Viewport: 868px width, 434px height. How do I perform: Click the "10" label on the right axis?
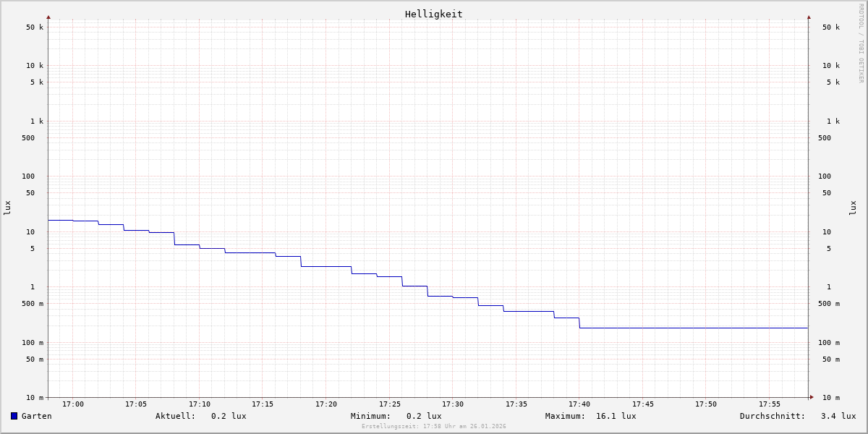[x=827, y=232]
